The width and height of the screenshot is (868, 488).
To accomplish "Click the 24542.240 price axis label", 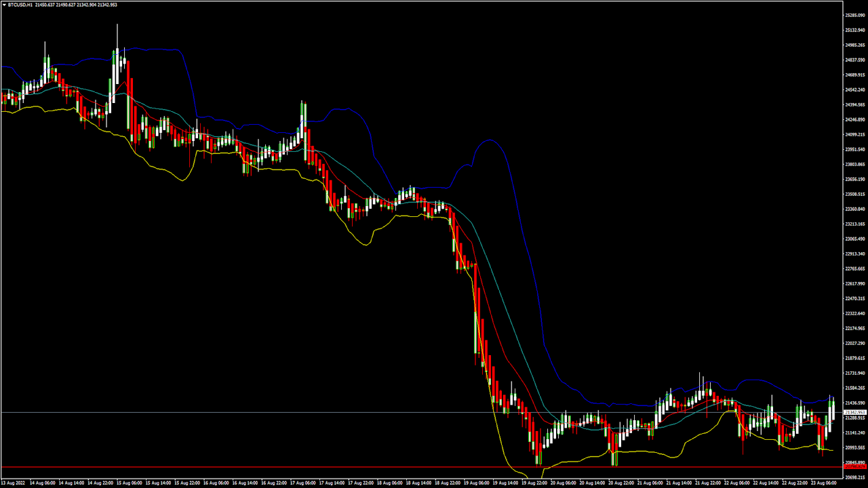I will coord(856,89).
